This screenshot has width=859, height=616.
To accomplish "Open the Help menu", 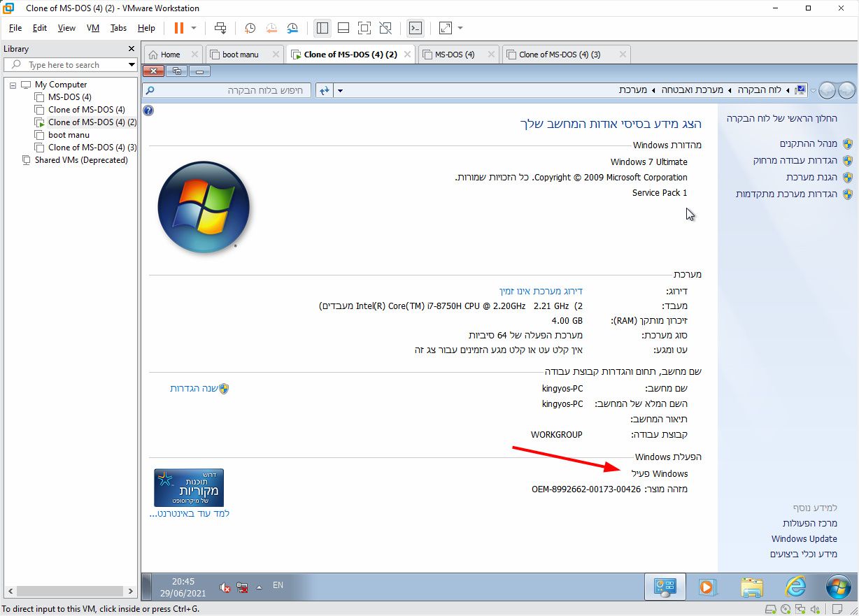I will coord(146,28).
